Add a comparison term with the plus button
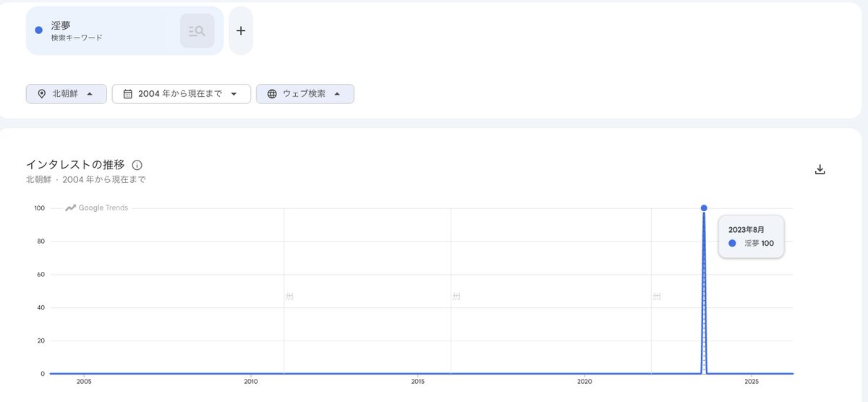Screen dimensions: 868x402 coord(241,30)
